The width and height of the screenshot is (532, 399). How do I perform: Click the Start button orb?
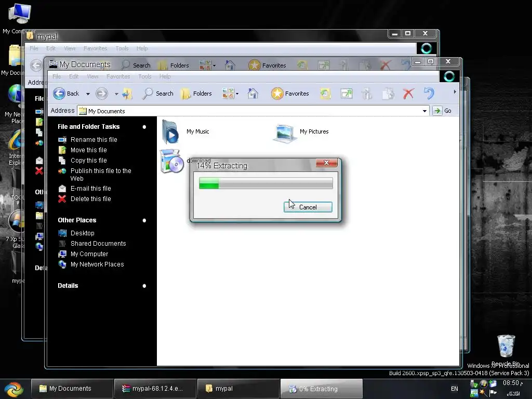[14, 389]
